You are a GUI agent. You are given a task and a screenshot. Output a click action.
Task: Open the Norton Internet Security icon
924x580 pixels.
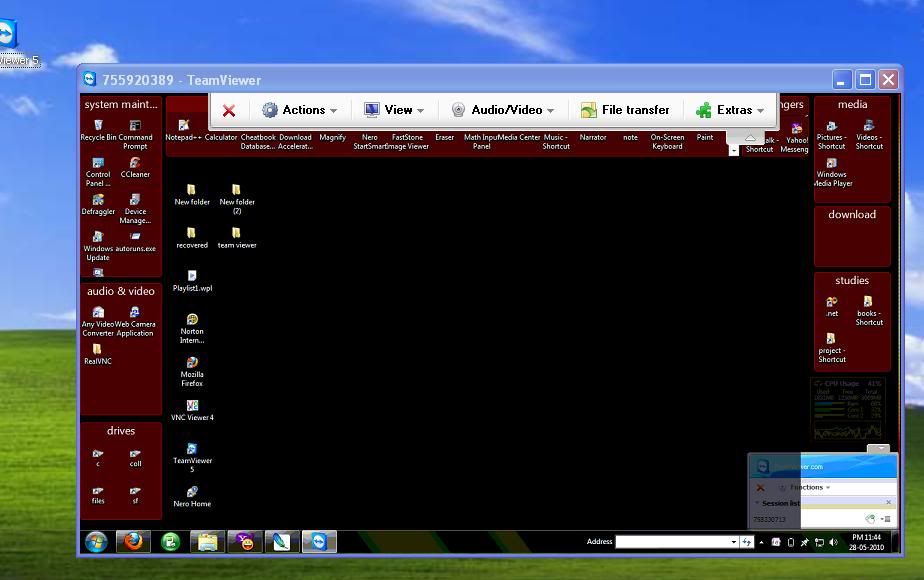[x=192, y=320]
